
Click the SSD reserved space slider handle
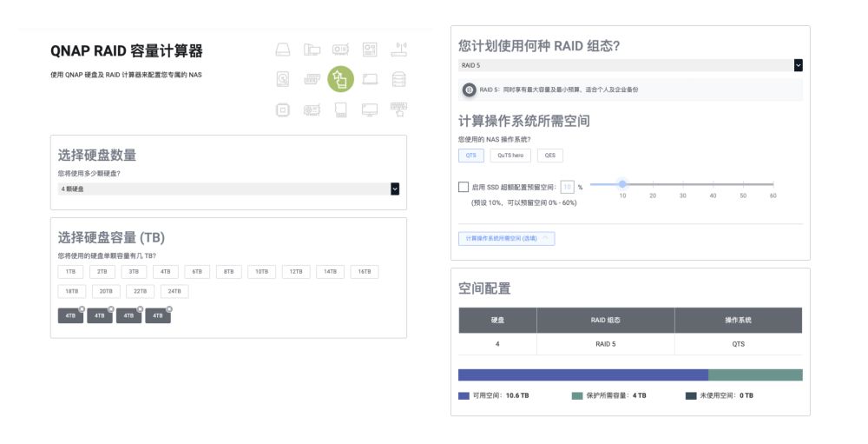pyautogui.click(x=622, y=183)
